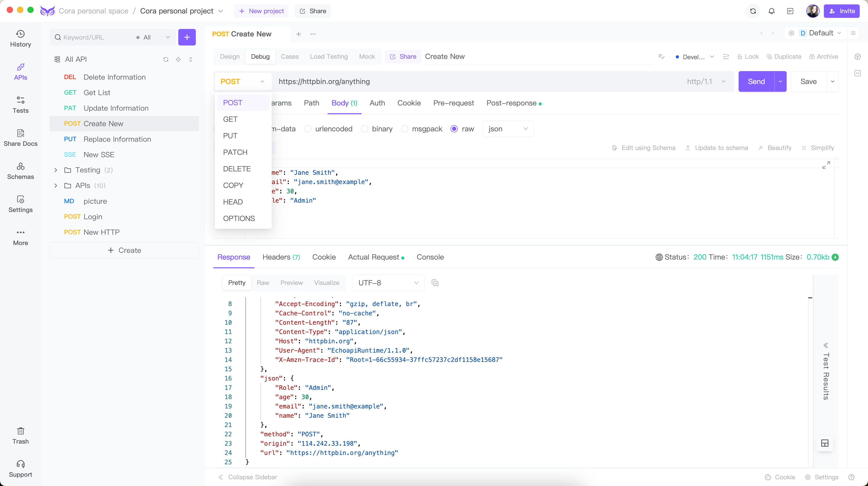Open the http/1.1 protocol dropdown
This screenshot has width=868, height=486.
(706, 81)
